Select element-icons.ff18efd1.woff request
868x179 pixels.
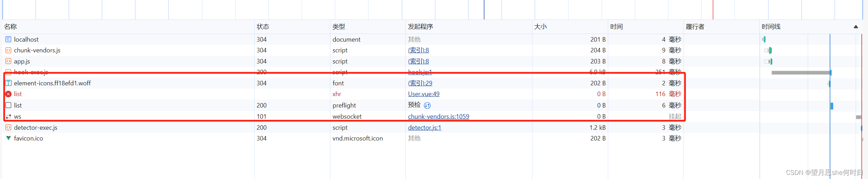tap(52, 83)
